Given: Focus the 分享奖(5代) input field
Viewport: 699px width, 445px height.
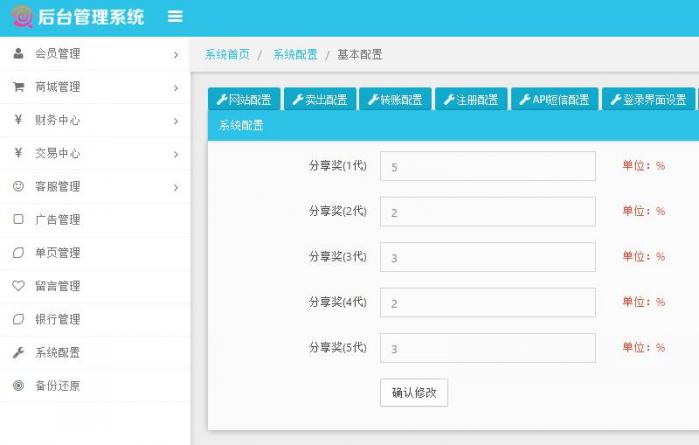Looking at the screenshot, I should tap(487, 348).
